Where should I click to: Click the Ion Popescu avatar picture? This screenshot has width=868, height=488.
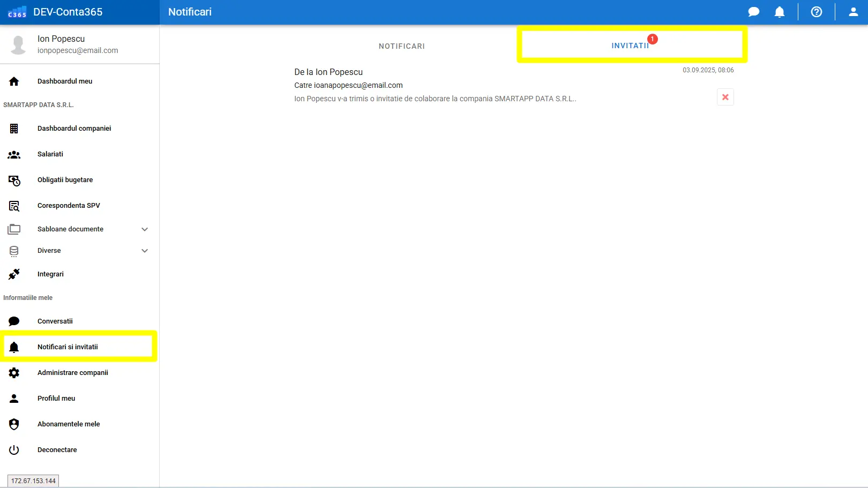click(18, 44)
